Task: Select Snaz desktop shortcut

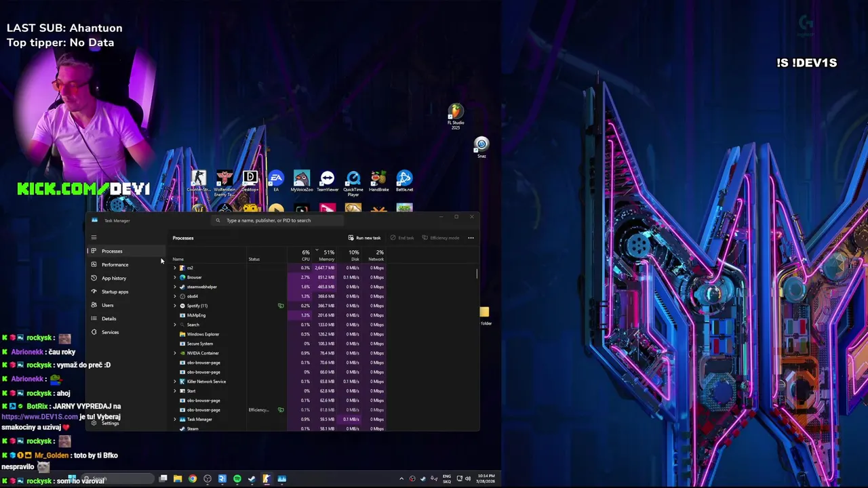Action: [481, 147]
